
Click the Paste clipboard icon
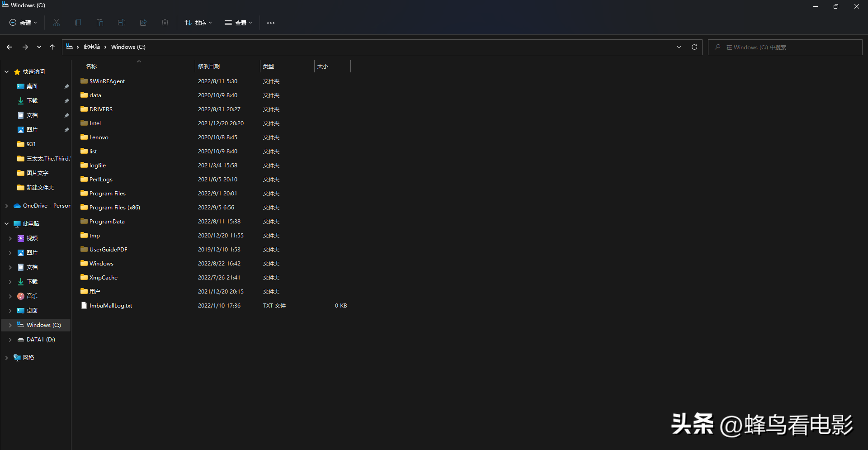tap(100, 23)
